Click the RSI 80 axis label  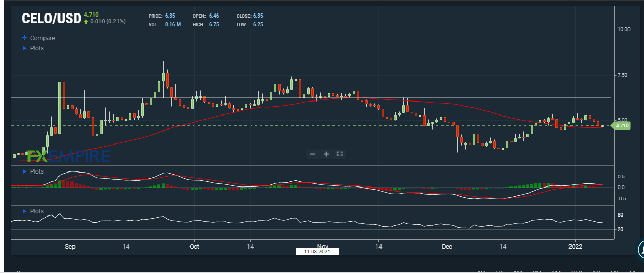tap(620, 215)
